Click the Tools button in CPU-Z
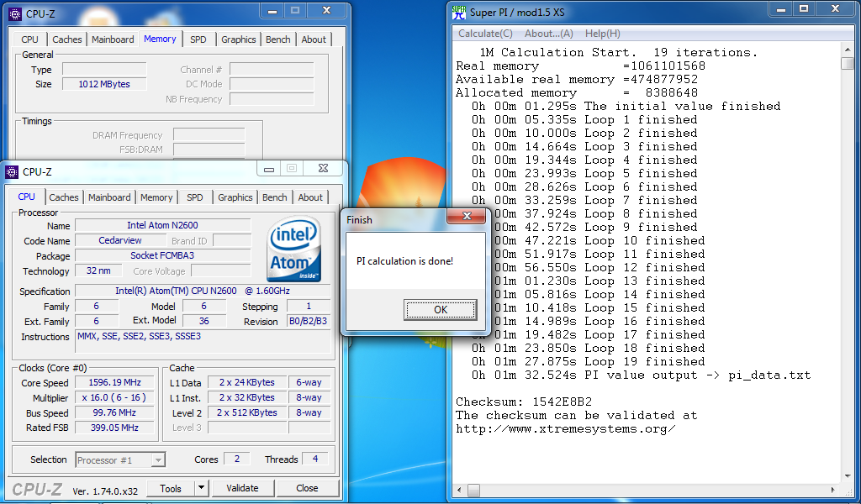Screen dimensions: 861x504 (170, 488)
